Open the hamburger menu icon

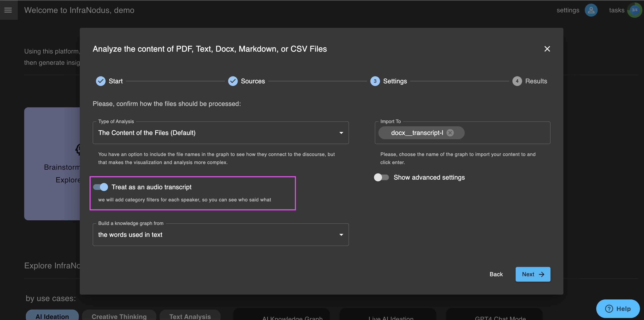pos(8,10)
